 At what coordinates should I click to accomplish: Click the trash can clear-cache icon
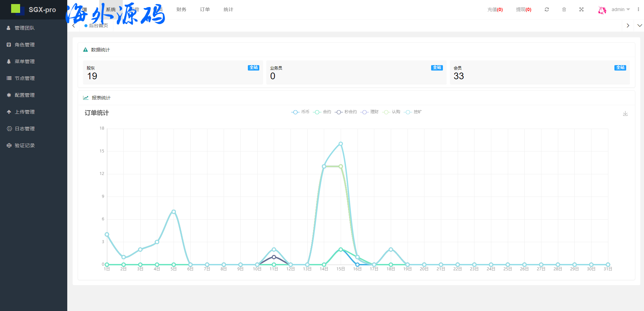(564, 9)
